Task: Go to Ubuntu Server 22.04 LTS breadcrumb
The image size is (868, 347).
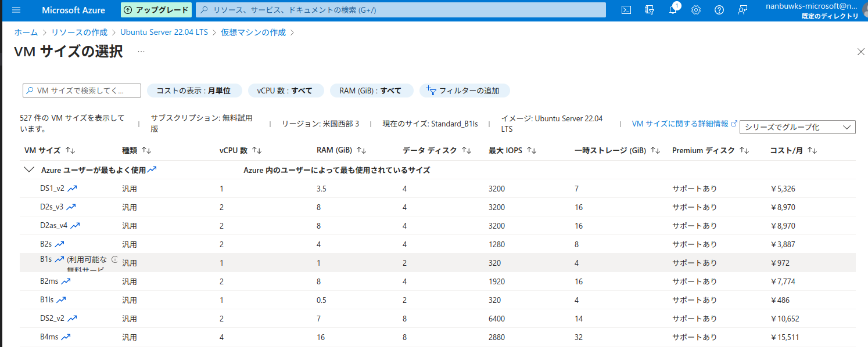Action: [164, 32]
